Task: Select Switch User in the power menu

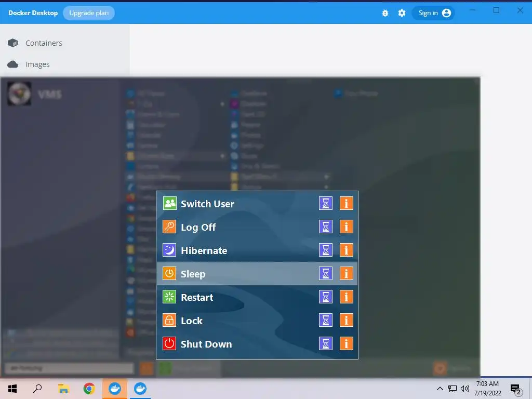Action: (257, 204)
